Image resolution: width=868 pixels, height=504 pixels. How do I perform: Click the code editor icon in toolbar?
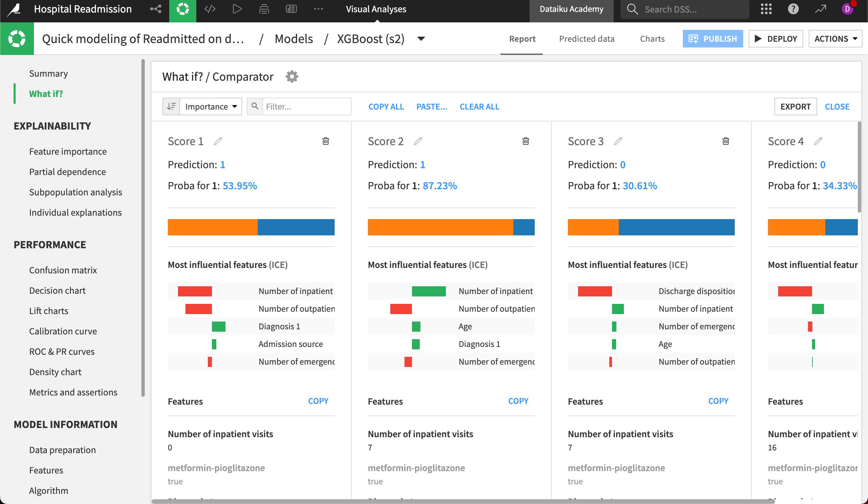click(210, 9)
